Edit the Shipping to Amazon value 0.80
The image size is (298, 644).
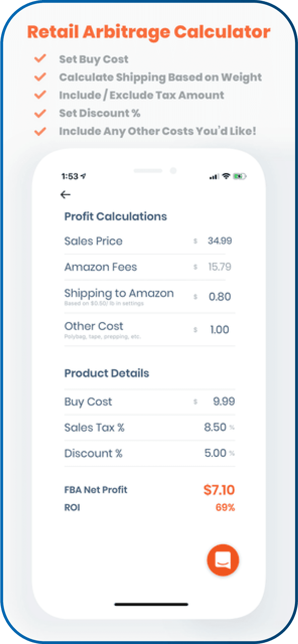click(219, 296)
